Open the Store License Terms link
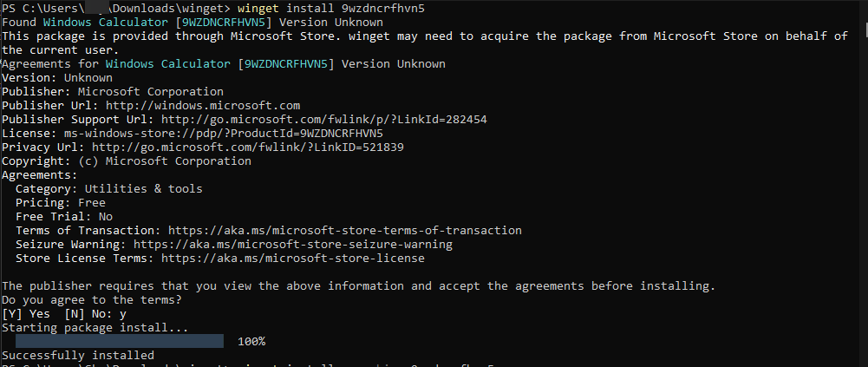 click(x=292, y=259)
